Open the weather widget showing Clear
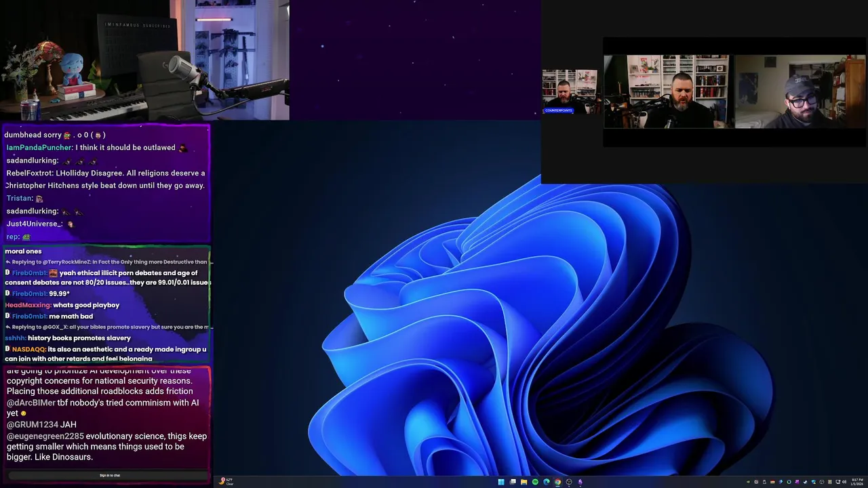This screenshot has height=488, width=868. coord(226,482)
